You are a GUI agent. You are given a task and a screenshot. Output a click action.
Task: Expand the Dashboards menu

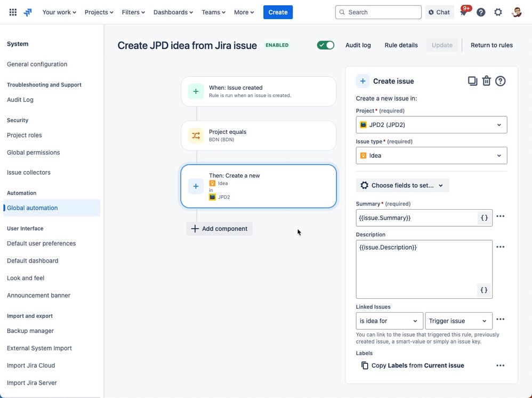point(173,12)
